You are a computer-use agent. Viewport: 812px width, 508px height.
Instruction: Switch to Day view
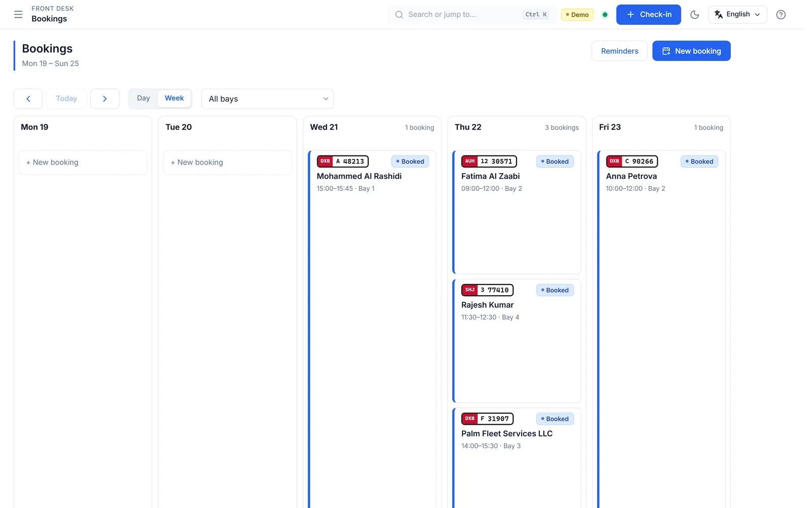(144, 98)
